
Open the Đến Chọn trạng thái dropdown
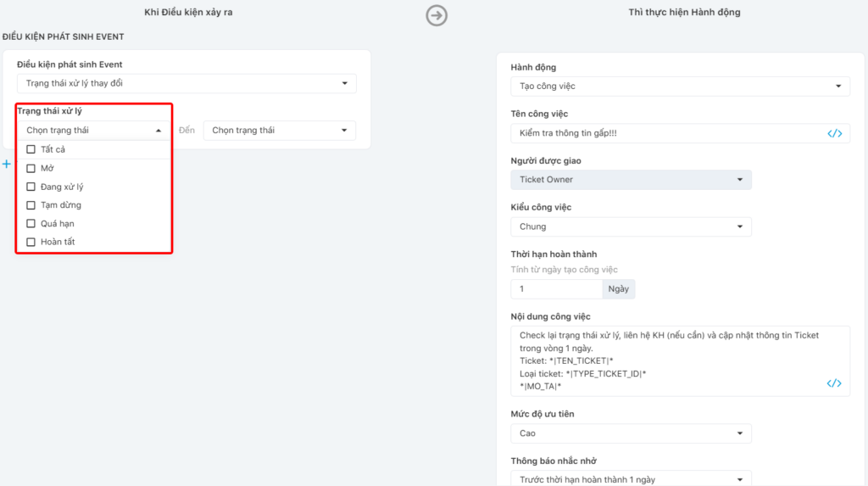pos(280,131)
